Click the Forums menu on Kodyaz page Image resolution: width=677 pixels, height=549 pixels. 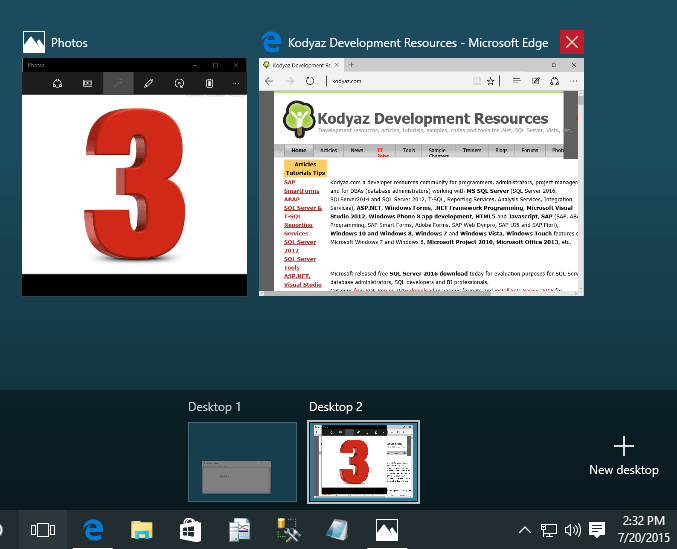530,150
